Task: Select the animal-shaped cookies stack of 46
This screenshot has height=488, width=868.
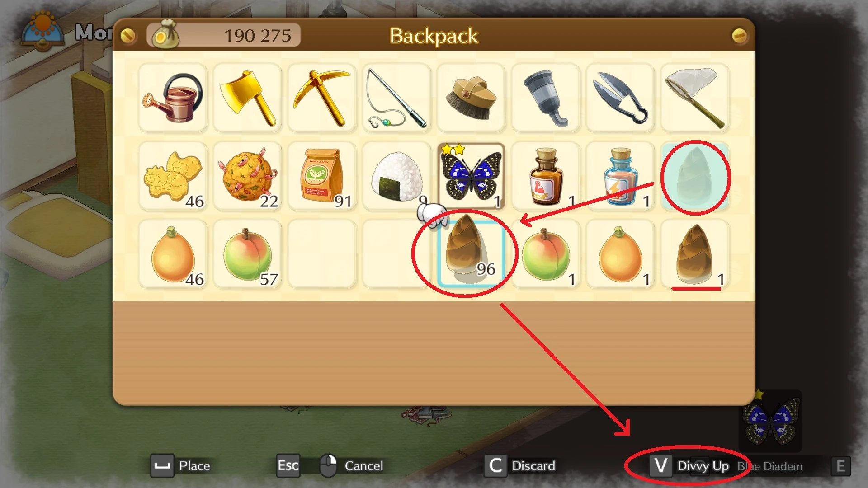Action: pos(173,176)
